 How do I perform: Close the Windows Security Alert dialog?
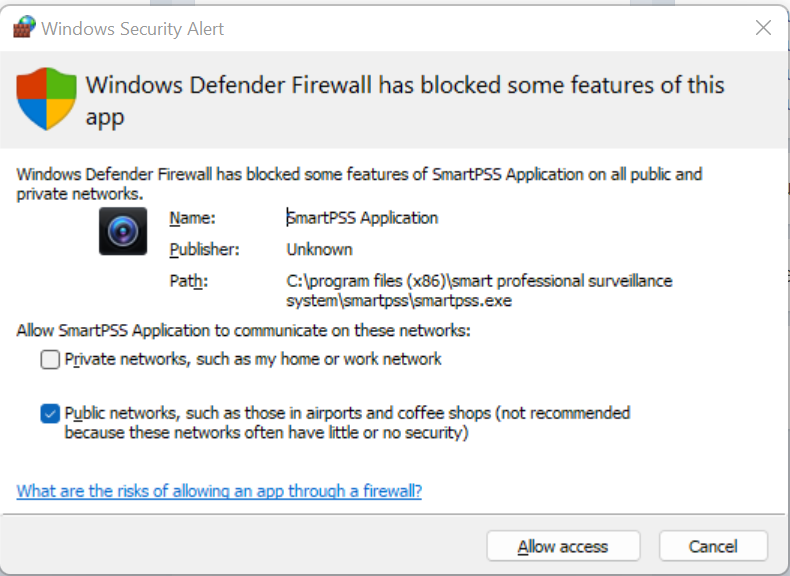(763, 28)
